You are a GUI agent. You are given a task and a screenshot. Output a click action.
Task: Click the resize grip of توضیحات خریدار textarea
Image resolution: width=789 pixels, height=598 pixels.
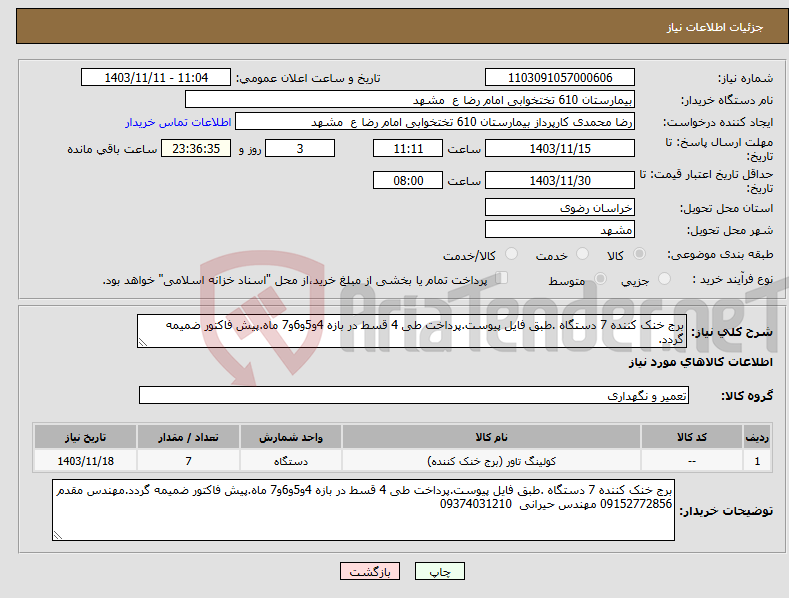click(57, 535)
